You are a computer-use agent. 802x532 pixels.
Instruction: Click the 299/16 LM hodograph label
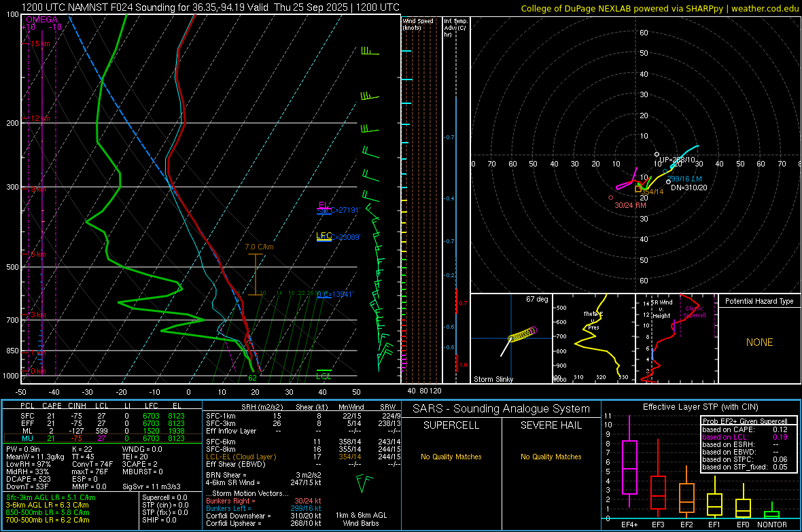(x=684, y=179)
